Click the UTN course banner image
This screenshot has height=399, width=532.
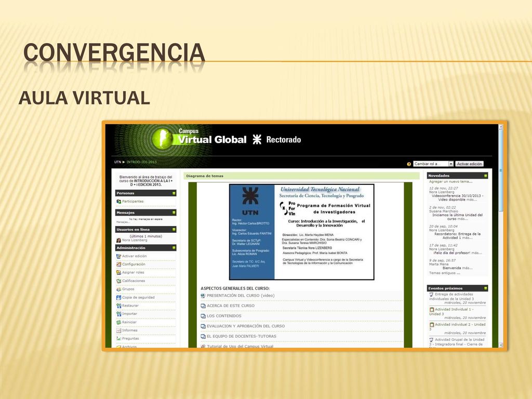point(302,232)
